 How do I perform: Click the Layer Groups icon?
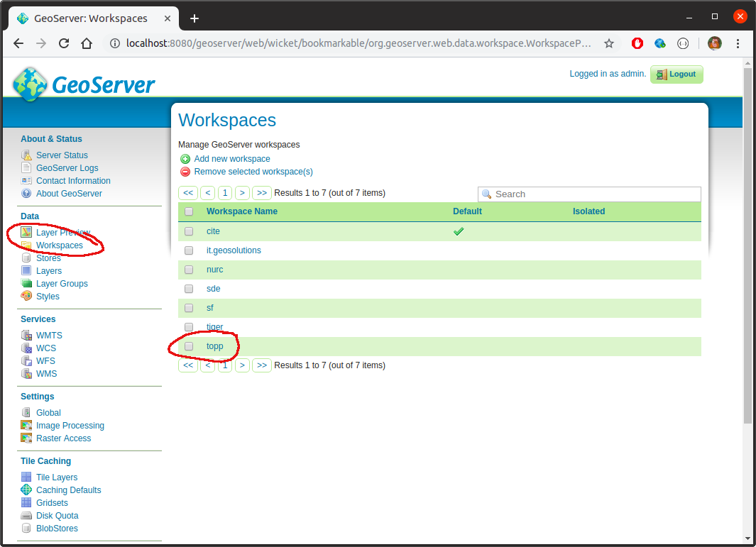26,283
